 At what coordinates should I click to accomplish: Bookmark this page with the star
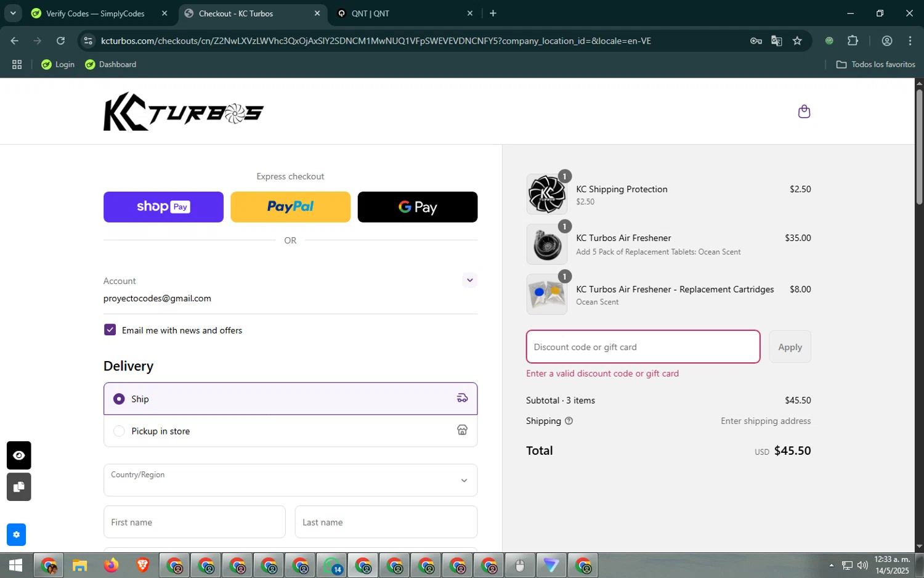[797, 41]
